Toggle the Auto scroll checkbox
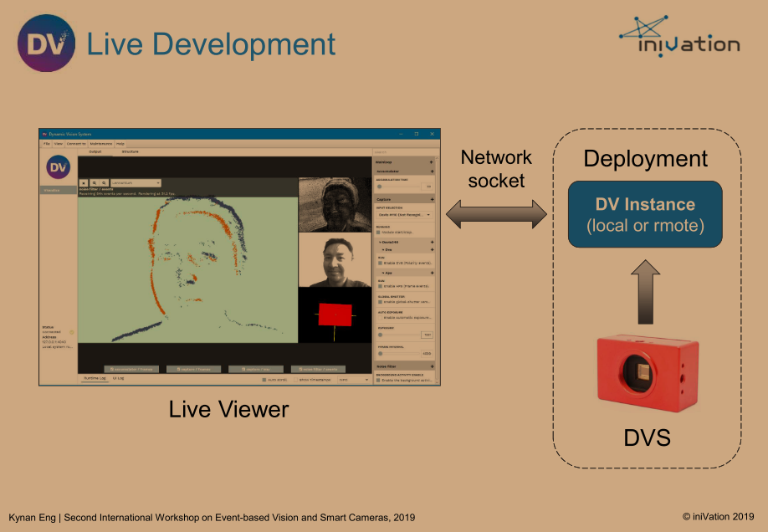768x532 pixels. tap(264, 380)
